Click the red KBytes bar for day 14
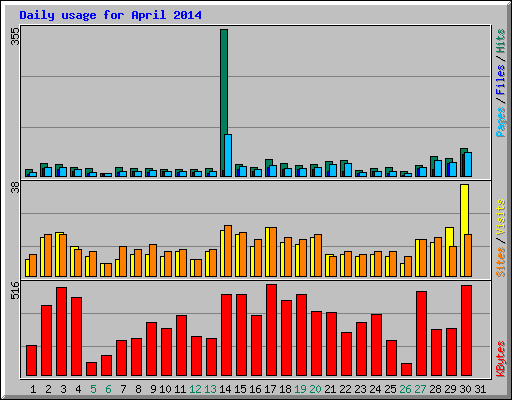This screenshot has width=512, height=400. [x=226, y=335]
